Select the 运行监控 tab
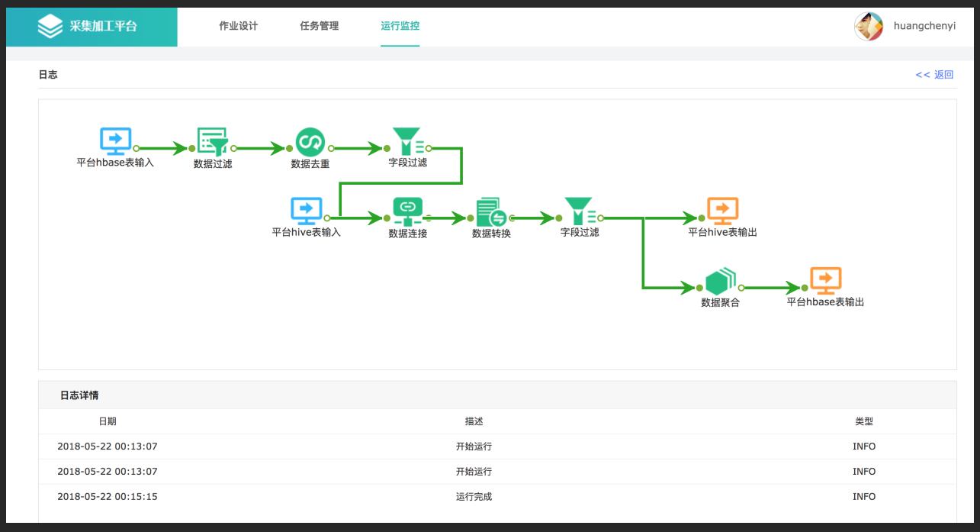Screen dimensions: 980x532 coord(400,26)
